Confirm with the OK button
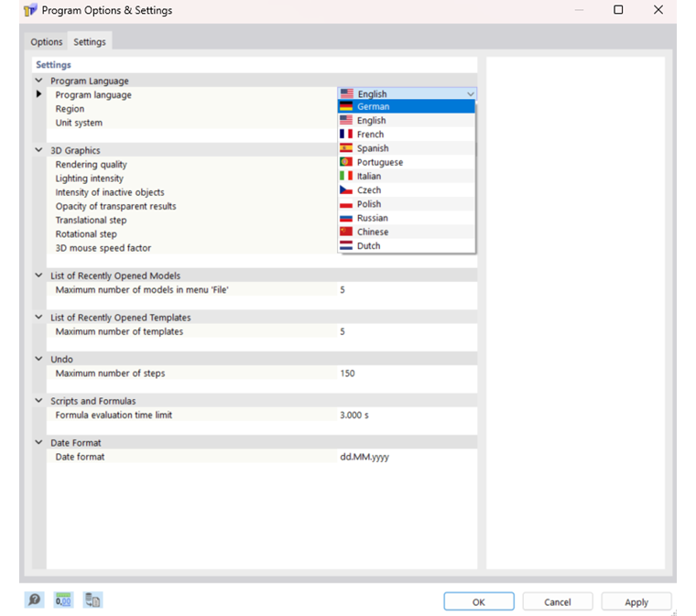 click(x=479, y=601)
